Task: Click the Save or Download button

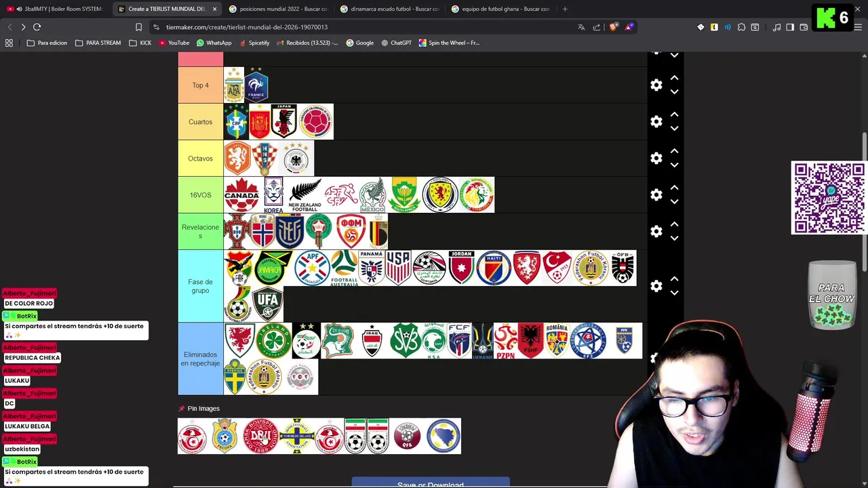Action: (x=431, y=484)
